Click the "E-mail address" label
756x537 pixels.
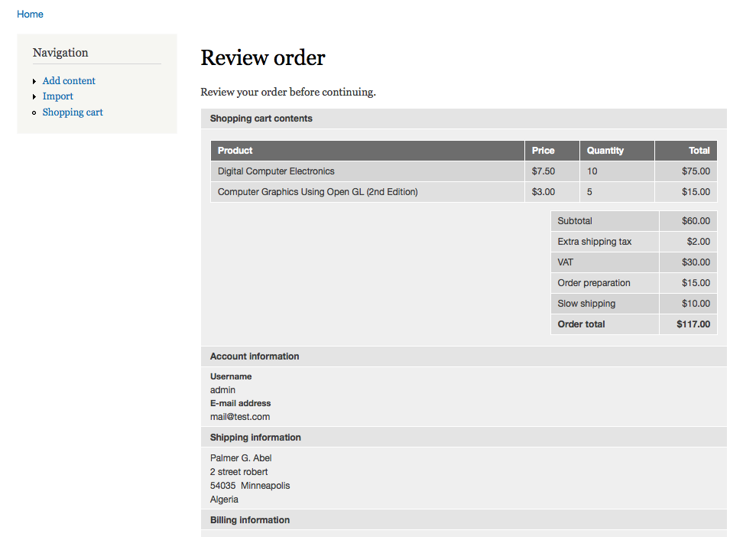tap(240, 403)
